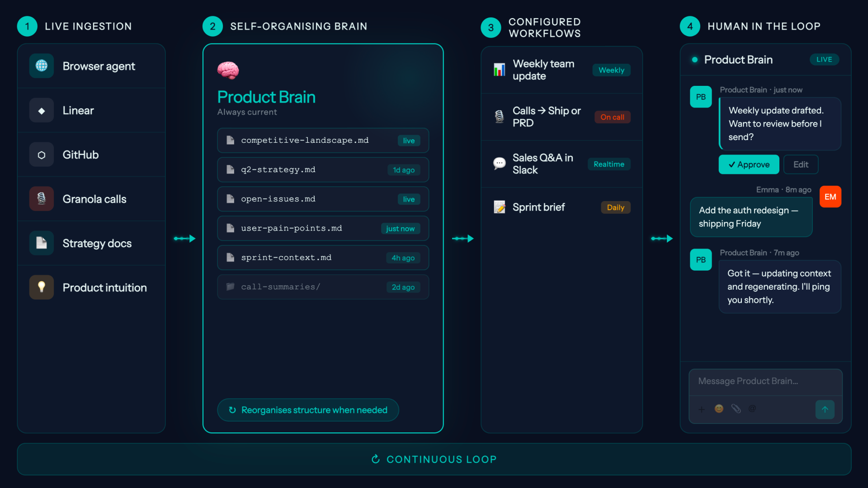The width and height of the screenshot is (868, 488).
Task: Click file icon beside sprint-context.md
Action: 230,258
